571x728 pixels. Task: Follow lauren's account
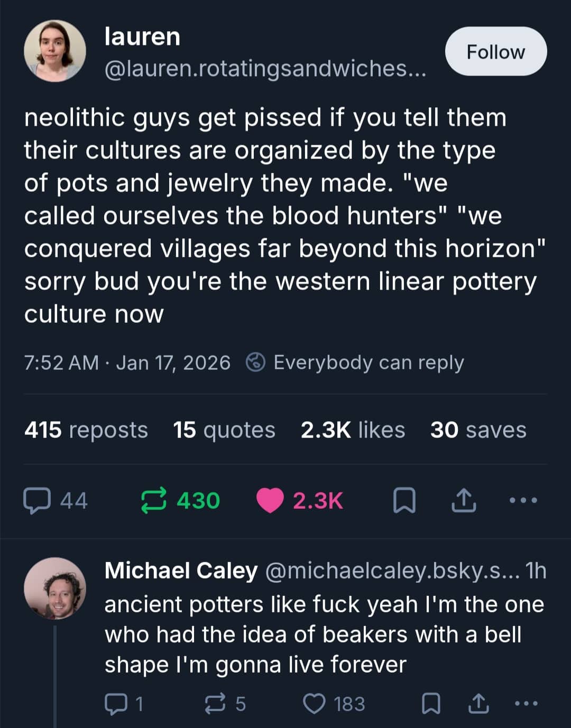495,52
